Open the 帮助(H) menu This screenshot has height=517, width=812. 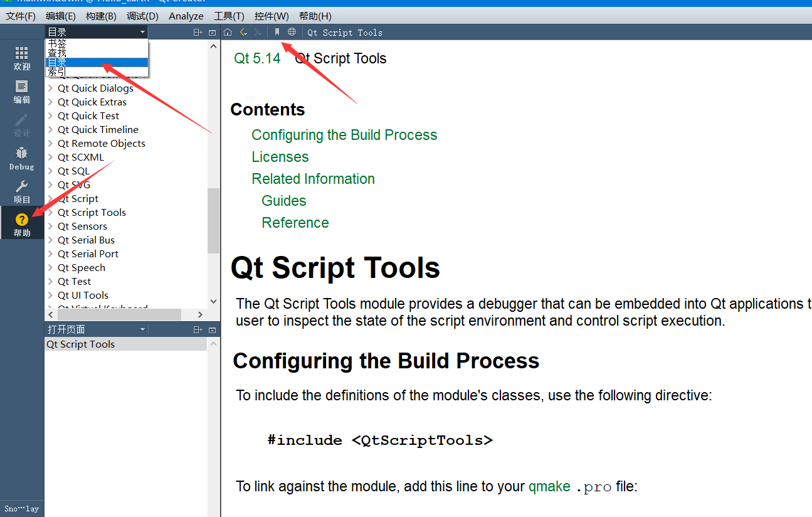tap(315, 16)
